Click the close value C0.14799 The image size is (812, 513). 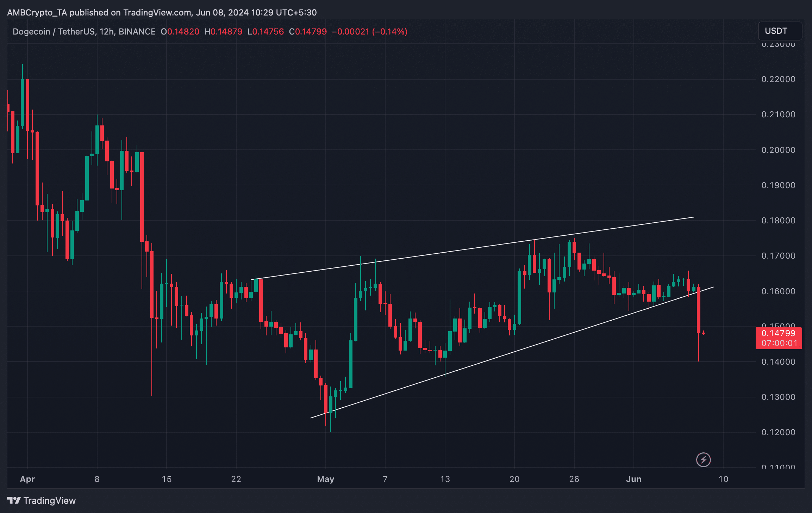pyautogui.click(x=308, y=32)
